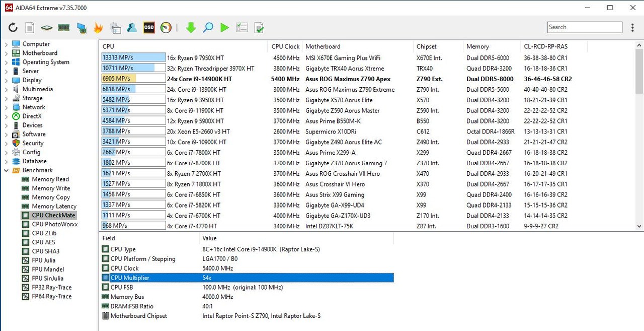Expand the Storage tree node
Image resolution: width=644 pixels, height=331 pixels.
click(x=6, y=99)
